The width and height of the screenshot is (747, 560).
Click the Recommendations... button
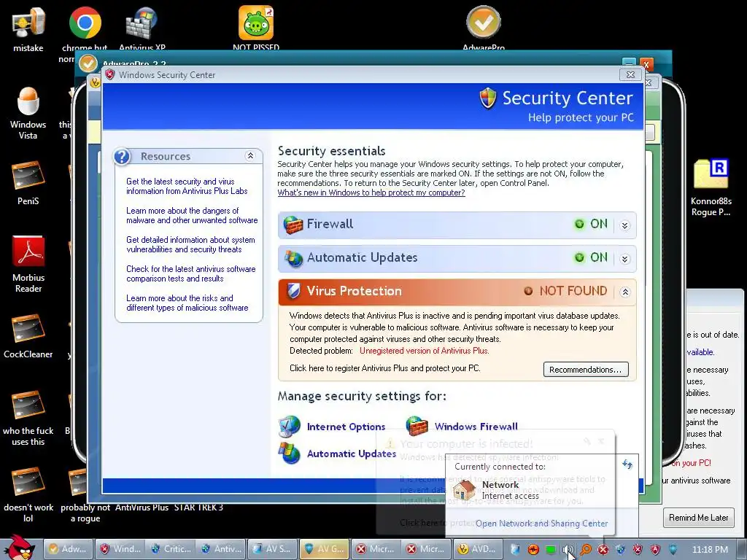586,370
